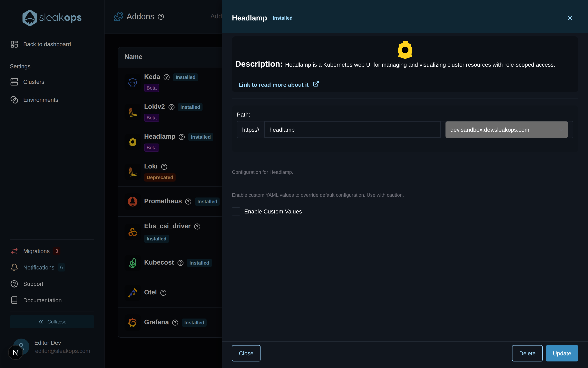Select the Lokiv2 row name
Image resolution: width=588 pixels, height=368 pixels.
click(x=154, y=107)
